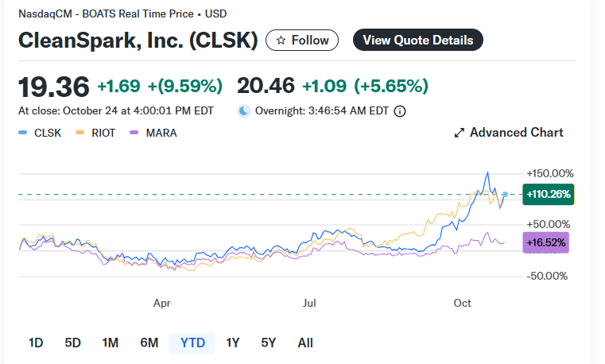The height and width of the screenshot is (364, 605).
Task: Toggle the RIOT comparison legend
Action: tap(98, 133)
